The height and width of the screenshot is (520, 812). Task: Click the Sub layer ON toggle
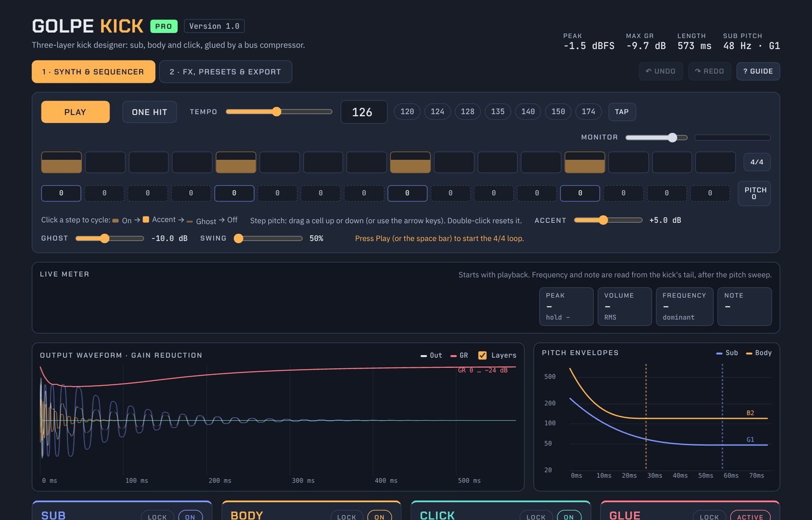pos(190,516)
